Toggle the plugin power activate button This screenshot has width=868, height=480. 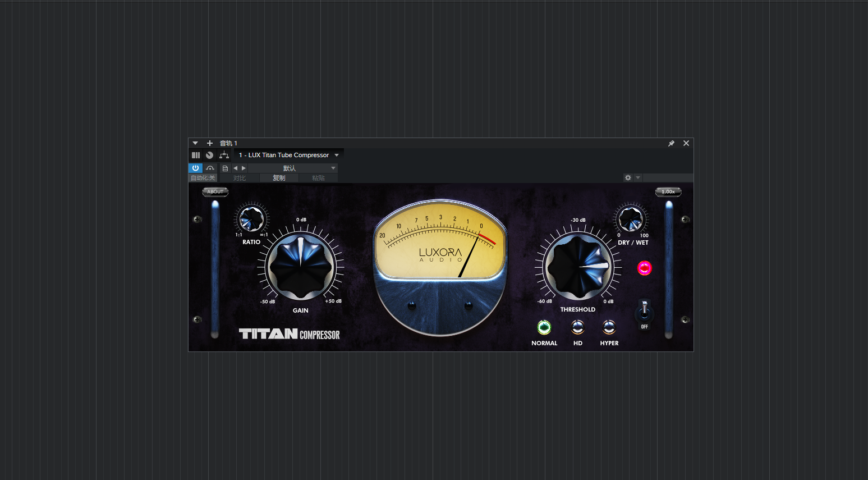pyautogui.click(x=195, y=168)
